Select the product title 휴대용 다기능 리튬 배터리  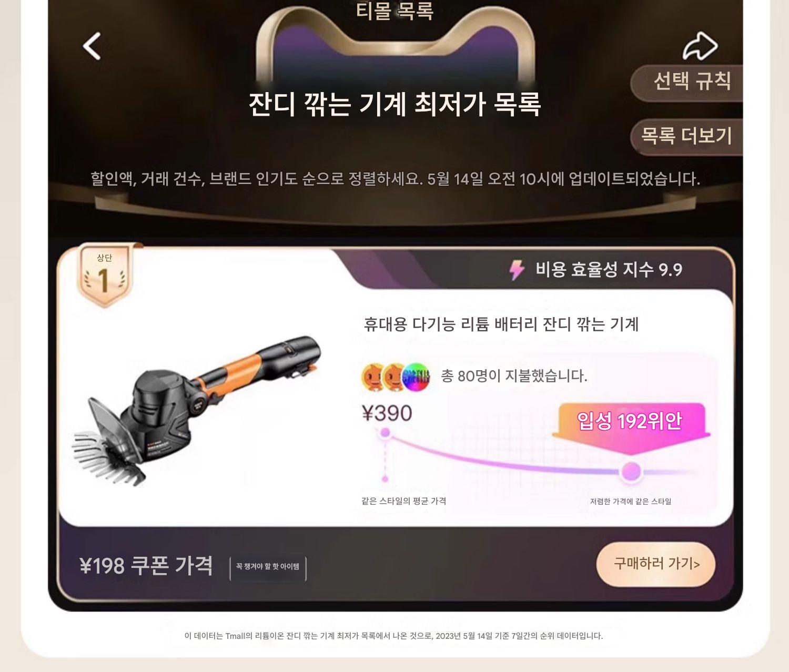[x=501, y=324]
